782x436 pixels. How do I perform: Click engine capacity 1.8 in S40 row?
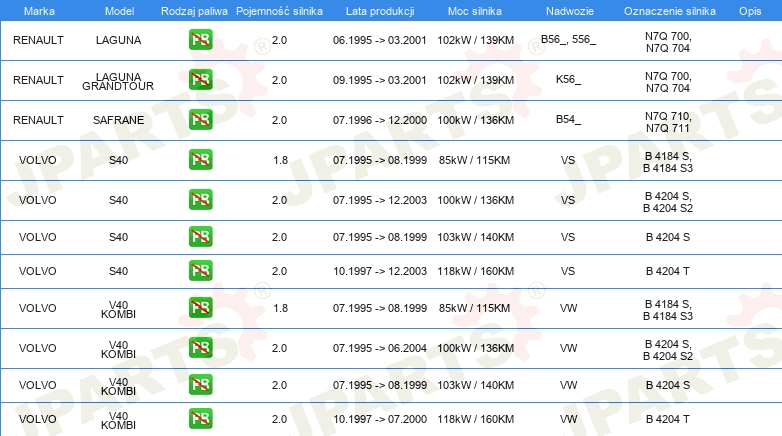point(280,160)
